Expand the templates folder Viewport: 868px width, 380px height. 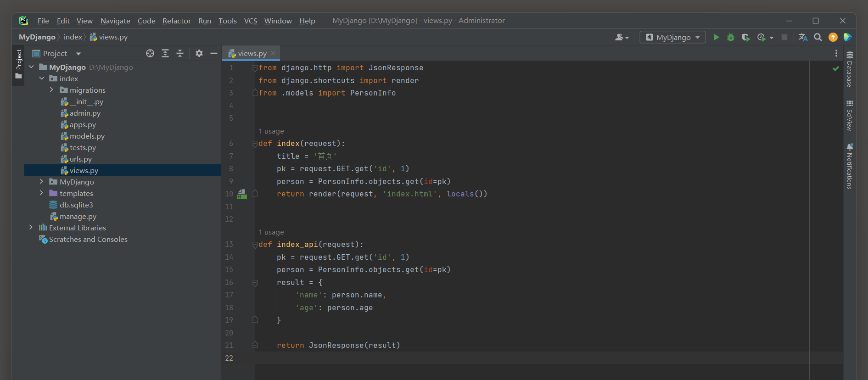(42, 193)
